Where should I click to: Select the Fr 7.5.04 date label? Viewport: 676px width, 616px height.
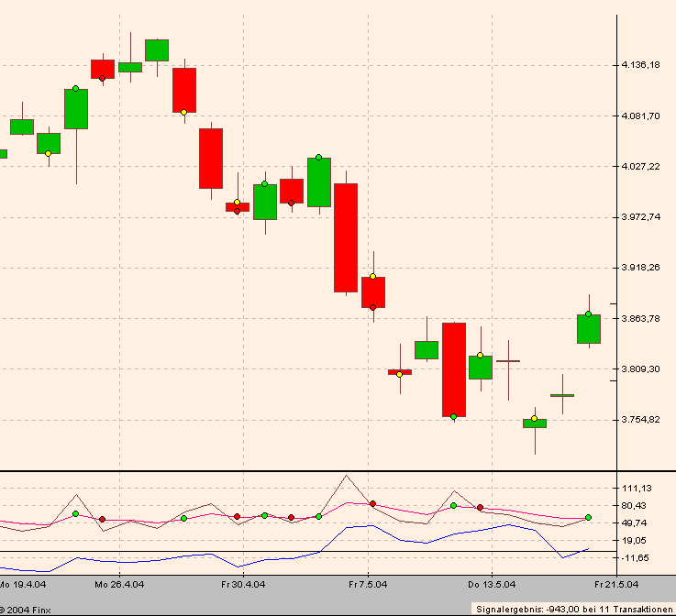(368, 585)
